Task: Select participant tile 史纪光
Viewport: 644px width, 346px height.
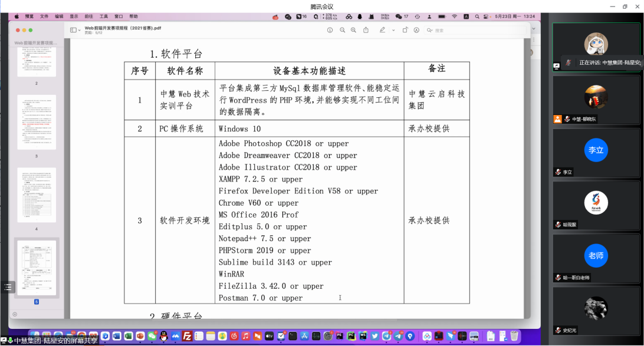Action: [x=596, y=311]
